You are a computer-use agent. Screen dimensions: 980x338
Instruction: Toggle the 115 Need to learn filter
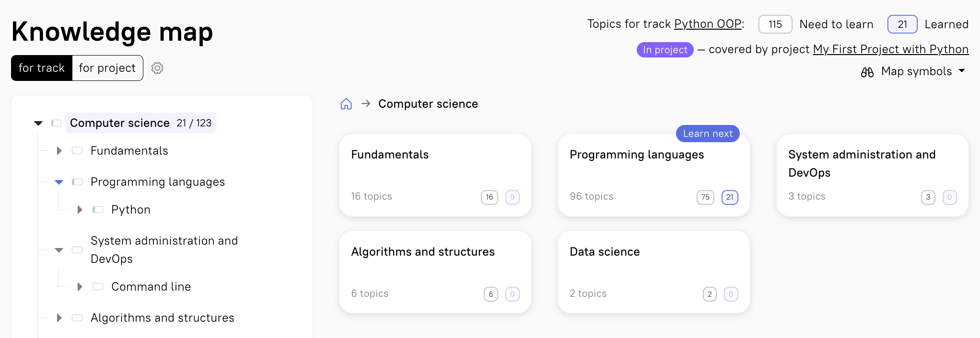pyautogui.click(x=775, y=24)
